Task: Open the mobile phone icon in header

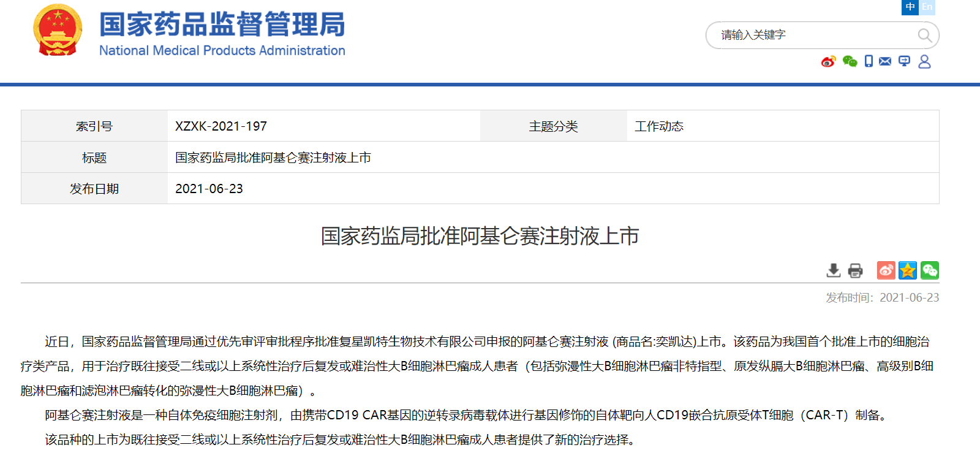Action: click(x=869, y=61)
